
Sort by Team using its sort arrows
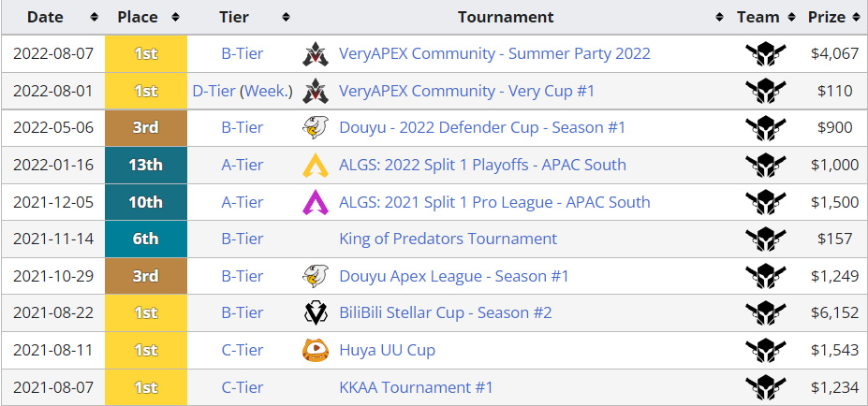pyautogui.click(x=791, y=17)
